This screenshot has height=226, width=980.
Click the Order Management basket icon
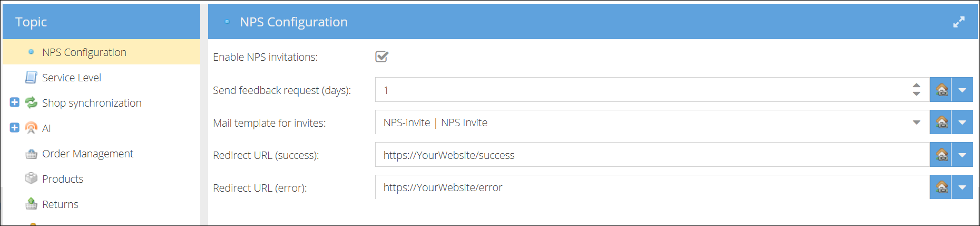coord(31,154)
